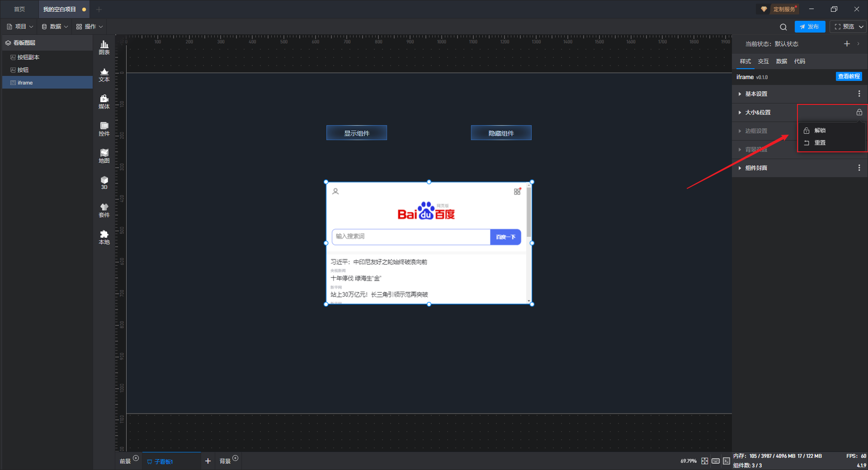This screenshot has height=470, width=868.
Task: Click the 百度一下 search button
Action: (x=505, y=237)
